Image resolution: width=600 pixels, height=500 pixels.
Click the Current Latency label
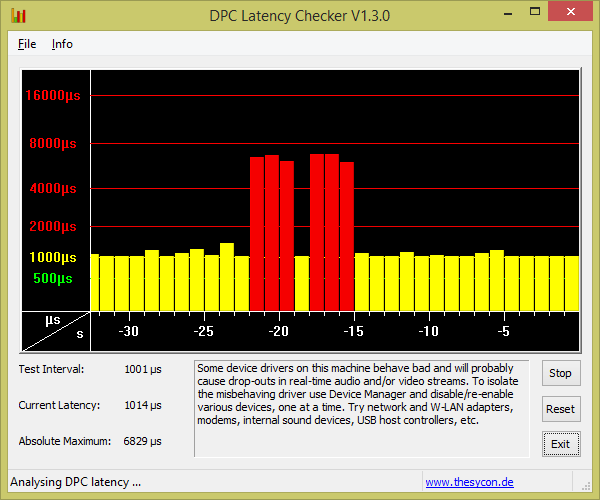pyautogui.click(x=59, y=406)
